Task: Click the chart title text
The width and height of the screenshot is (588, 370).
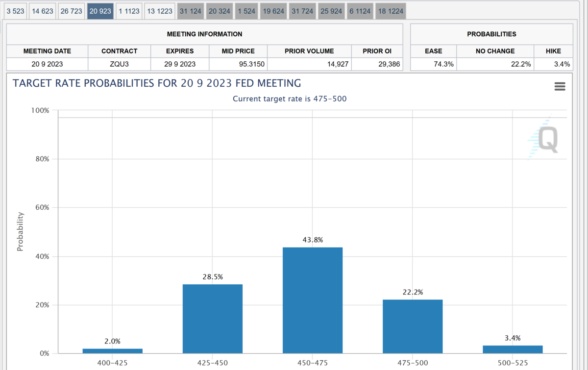Action: click(157, 83)
